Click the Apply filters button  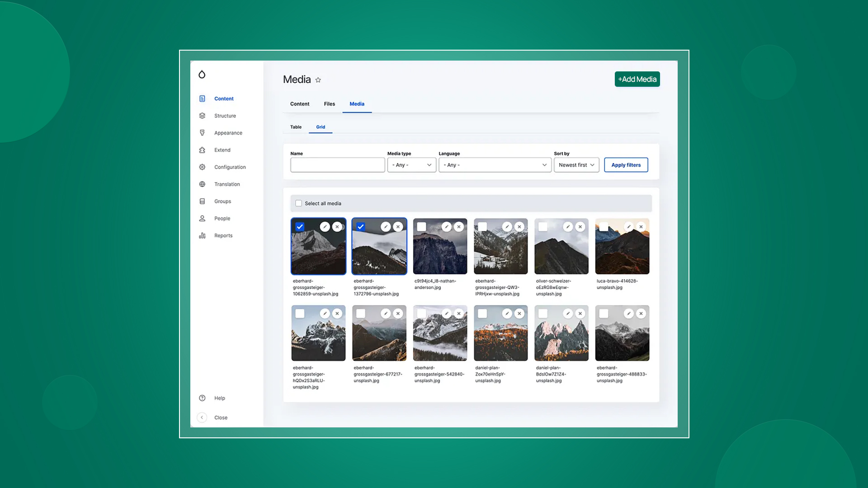pyautogui.click(x=626, y=165)
